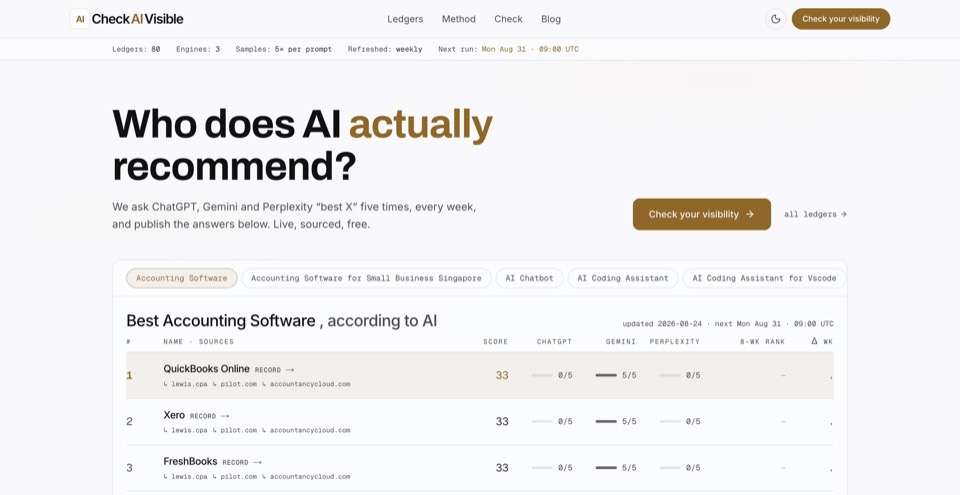Click FreshBooks name link

[x=190, y=461]
